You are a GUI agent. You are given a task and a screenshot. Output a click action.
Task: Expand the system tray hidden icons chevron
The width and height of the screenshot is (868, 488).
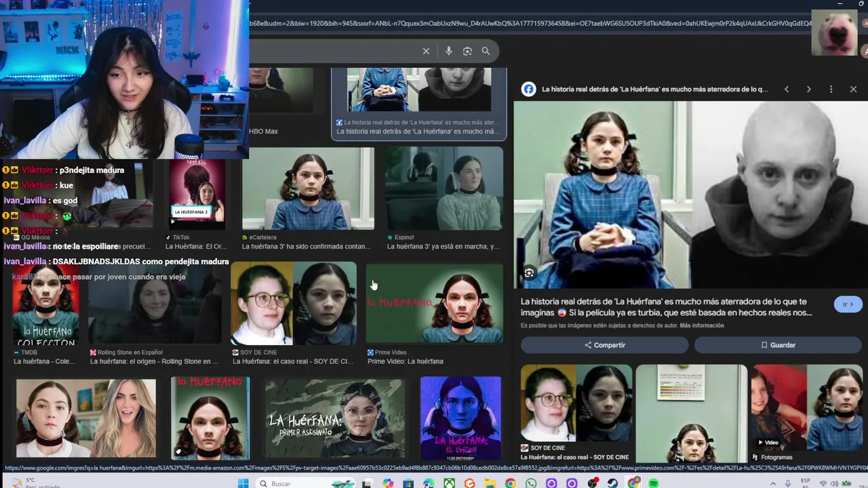point(773,484)
